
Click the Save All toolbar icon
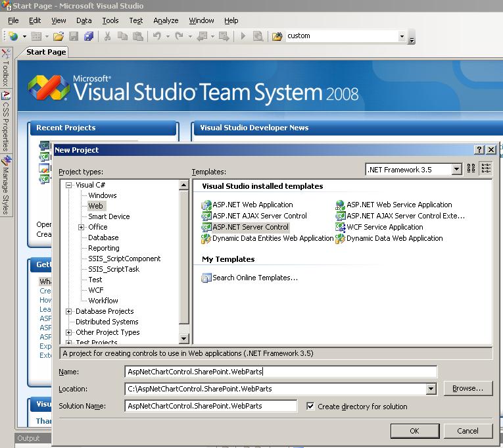click(89, 36)
